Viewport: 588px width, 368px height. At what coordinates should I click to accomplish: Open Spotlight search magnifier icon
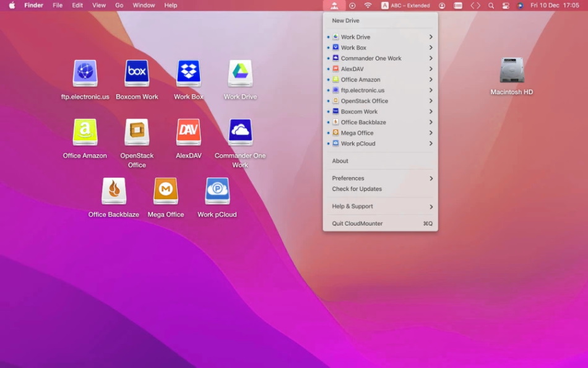coord(491,6)
